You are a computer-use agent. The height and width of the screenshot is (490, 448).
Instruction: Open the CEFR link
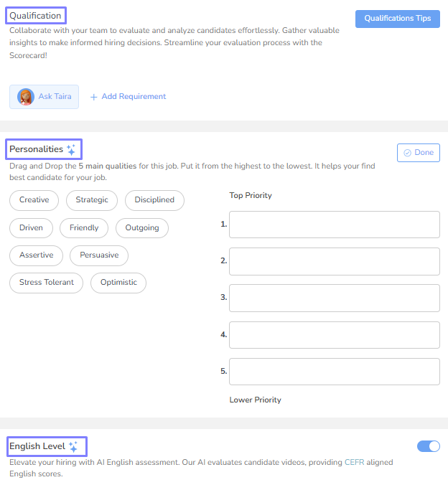(x=355, y=463)
